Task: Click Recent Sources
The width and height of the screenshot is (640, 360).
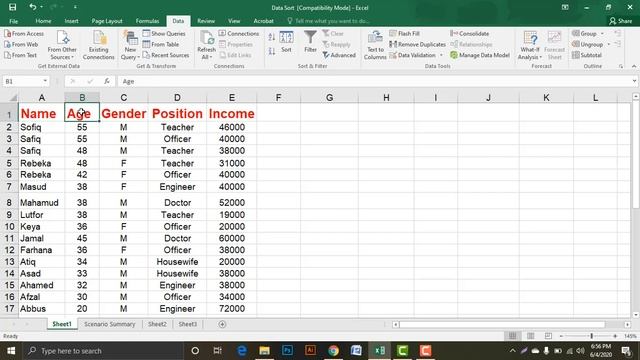Action: point(166,55)
